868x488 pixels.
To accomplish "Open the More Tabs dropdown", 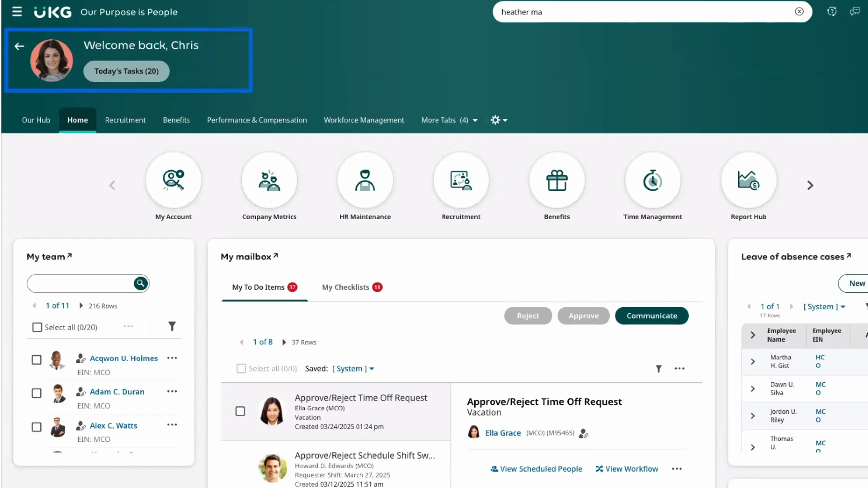I will pyautogui.click(x=449, y=120).
